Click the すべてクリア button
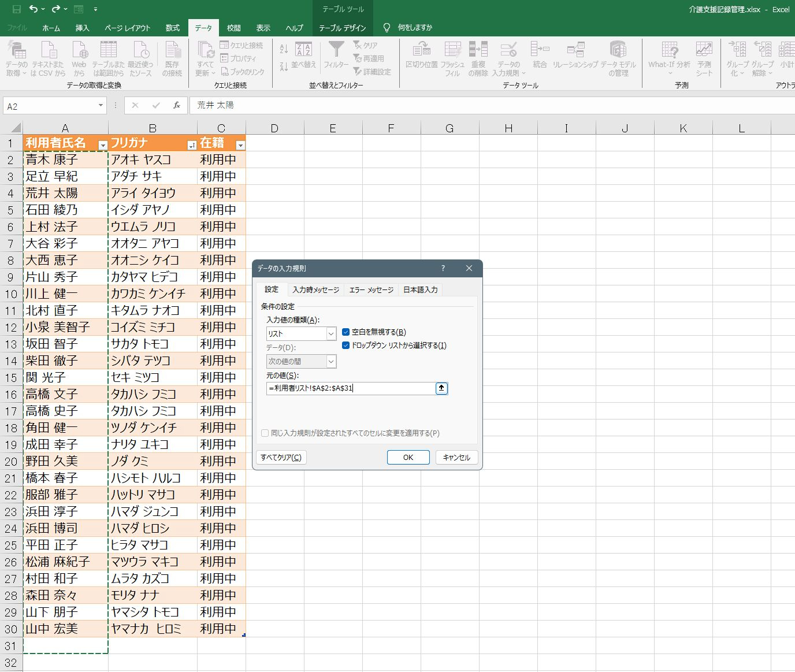 click(281, 457)
